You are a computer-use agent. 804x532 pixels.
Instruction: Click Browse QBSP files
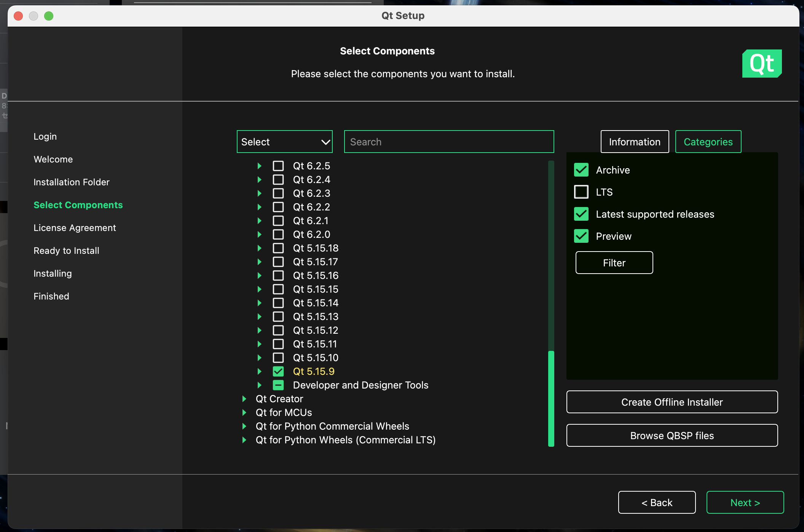pos(672,435)
